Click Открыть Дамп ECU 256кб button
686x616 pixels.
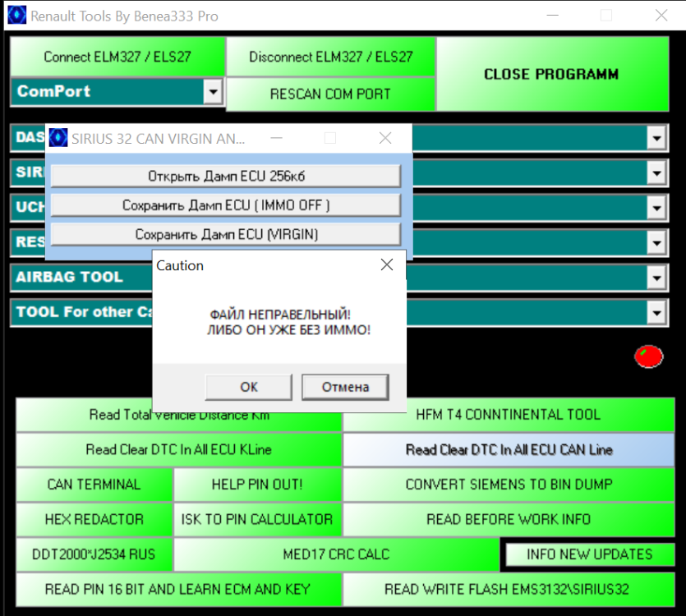[226, 176]
